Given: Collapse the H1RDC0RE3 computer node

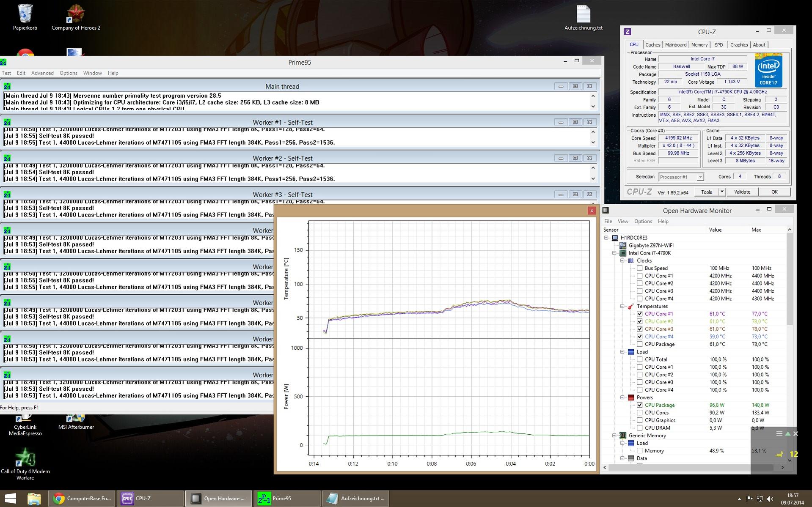Looking at the screenshot, I should (606, 238).
